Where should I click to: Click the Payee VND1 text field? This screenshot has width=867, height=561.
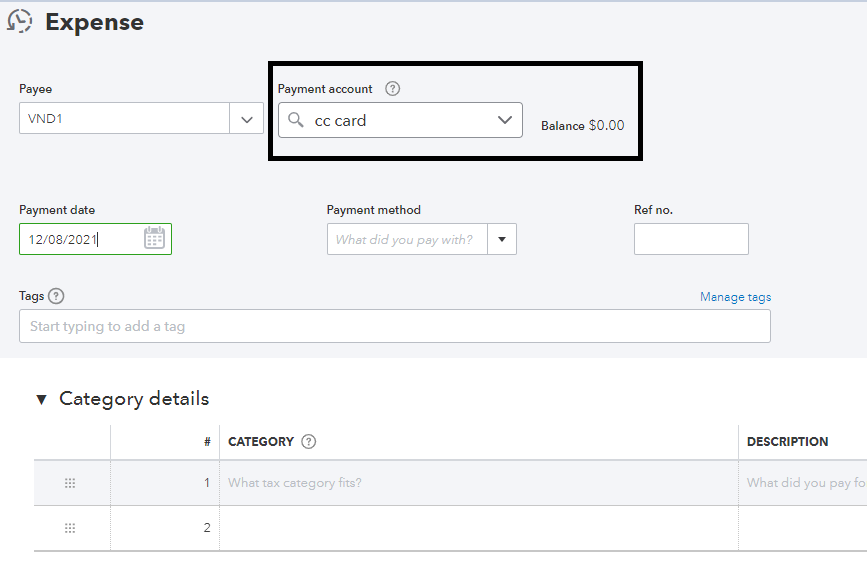coord(124,119)
